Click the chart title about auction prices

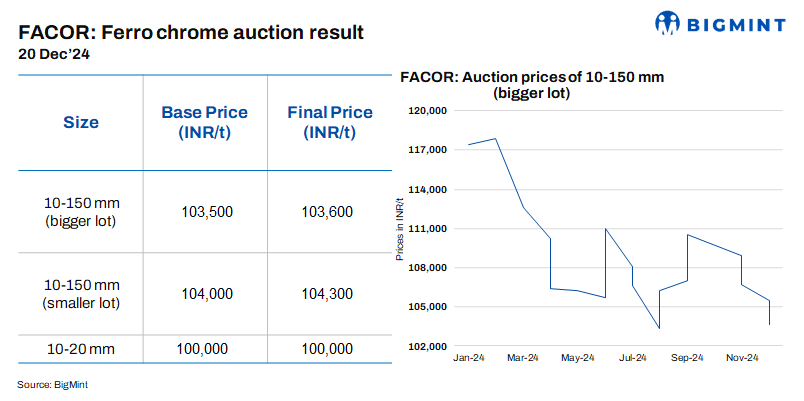(x=532, y=85)
